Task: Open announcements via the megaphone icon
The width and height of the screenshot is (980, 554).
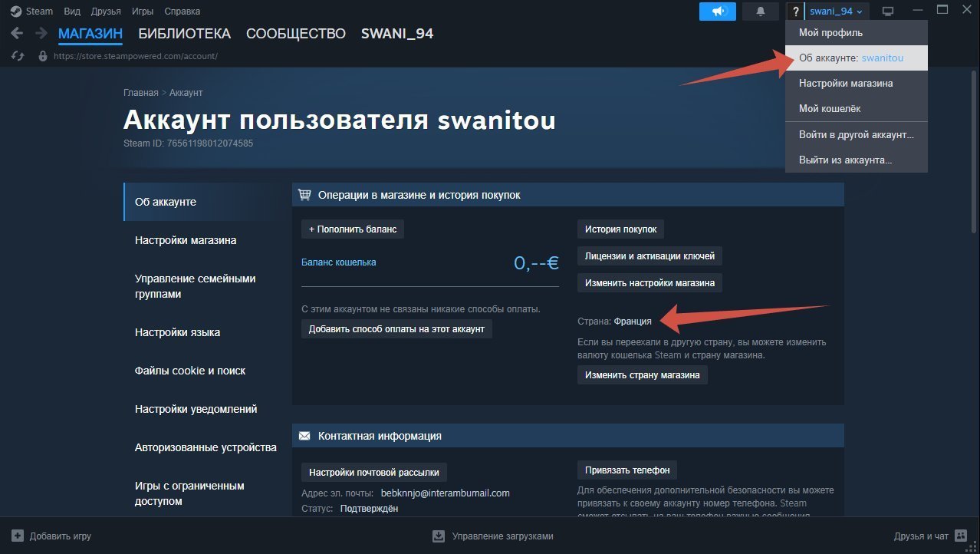Action: (x=718, y=12)
